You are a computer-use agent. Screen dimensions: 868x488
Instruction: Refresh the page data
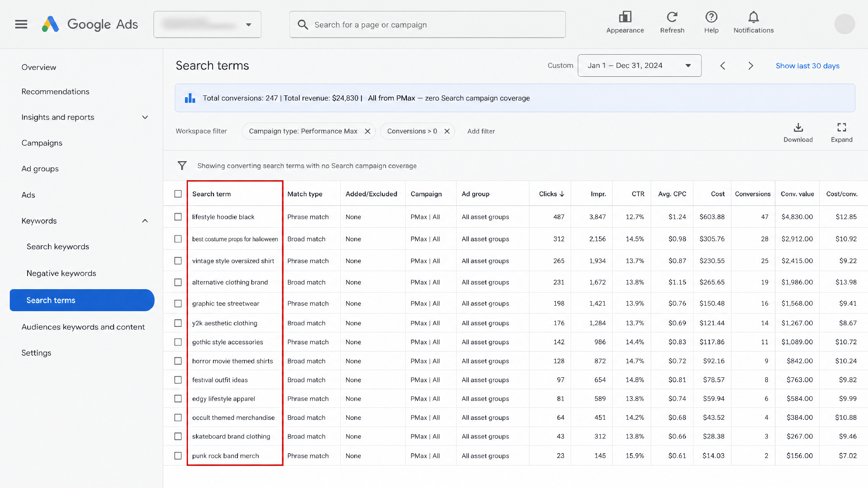(x=672, y=22)
